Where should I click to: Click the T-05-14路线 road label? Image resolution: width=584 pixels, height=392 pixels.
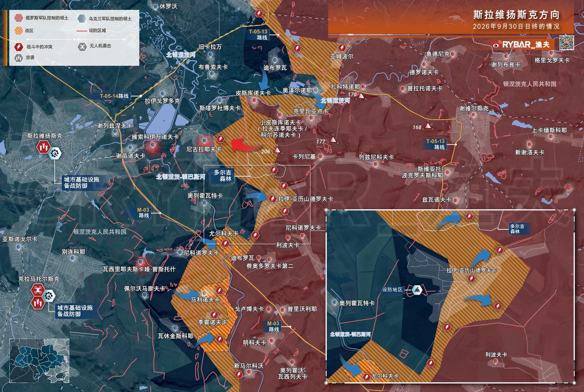click(x=114, y=96)
